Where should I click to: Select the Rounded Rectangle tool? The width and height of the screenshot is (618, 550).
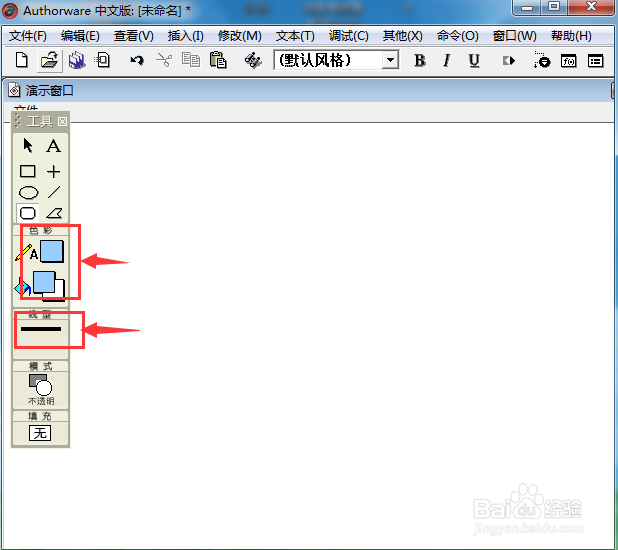click(28, 213)
